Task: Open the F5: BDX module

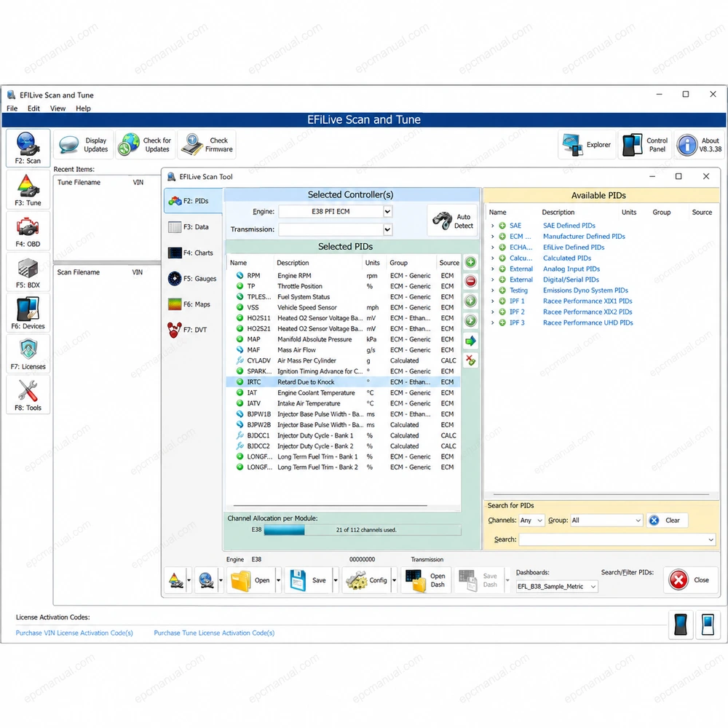Action: [28, 272]
